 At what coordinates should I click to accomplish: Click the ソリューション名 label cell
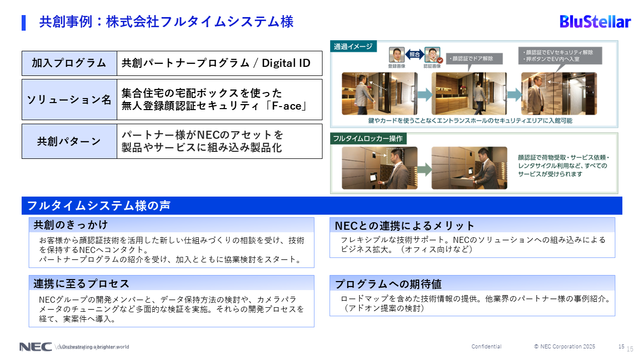click(x=69, y=100)
